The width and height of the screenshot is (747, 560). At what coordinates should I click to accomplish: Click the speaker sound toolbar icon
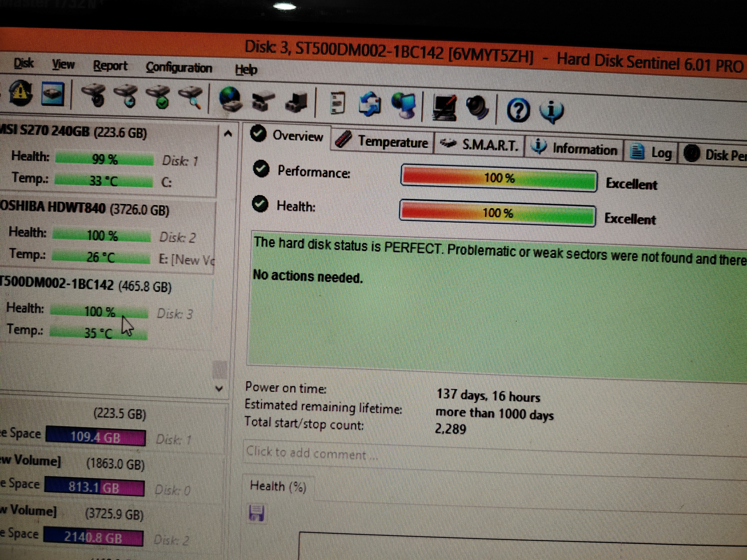click(477, 108)
